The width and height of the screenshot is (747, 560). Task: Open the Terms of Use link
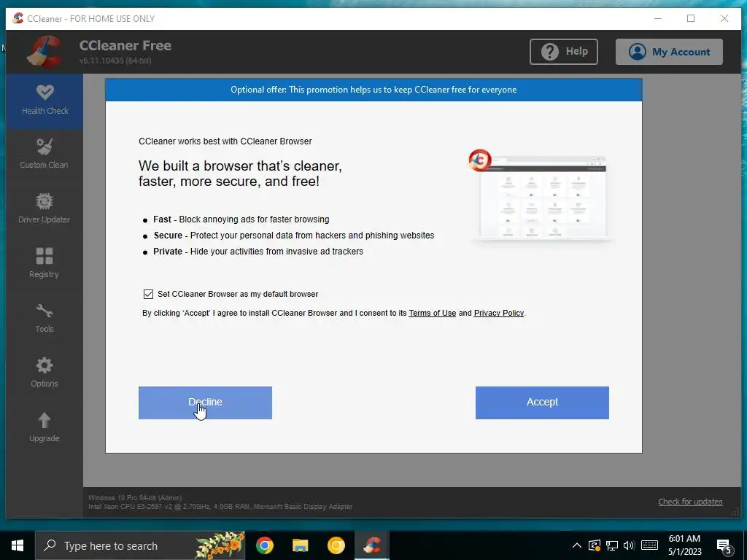pos(432,313)
